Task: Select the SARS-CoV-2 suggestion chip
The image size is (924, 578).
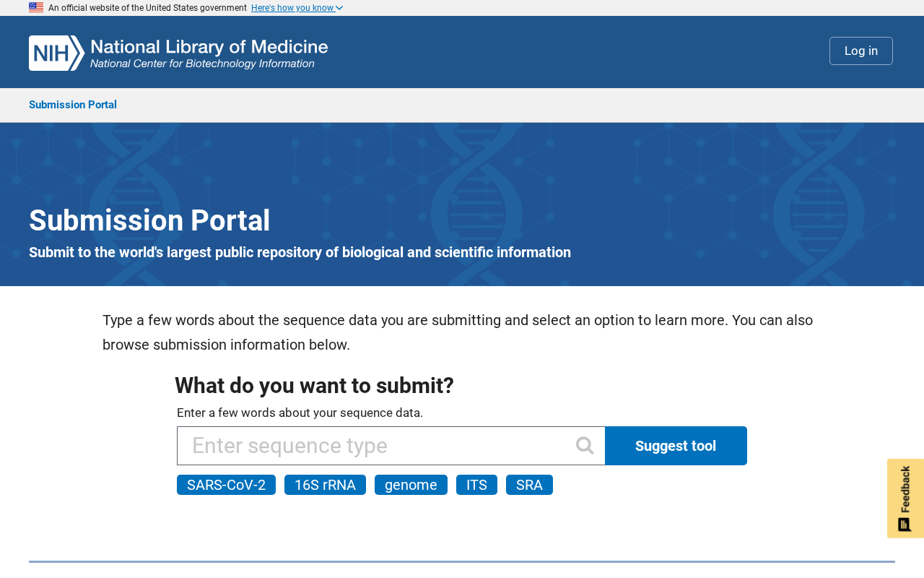Action: coord(226,485)
